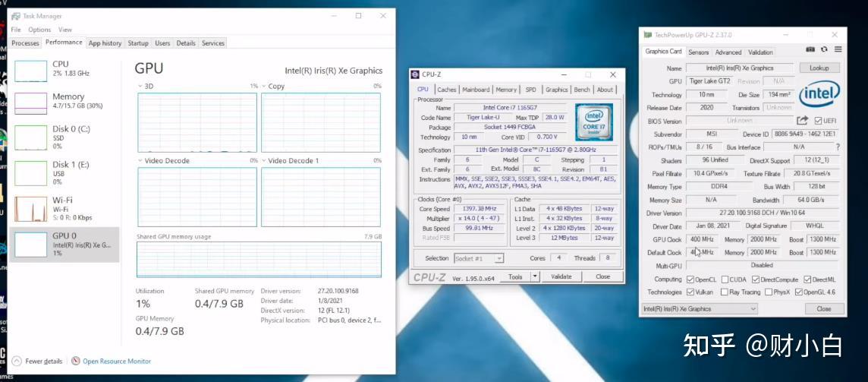The image size is (868, 382).
Task: Click the Lookup button in GPU-Z
Action: (819, 68)
